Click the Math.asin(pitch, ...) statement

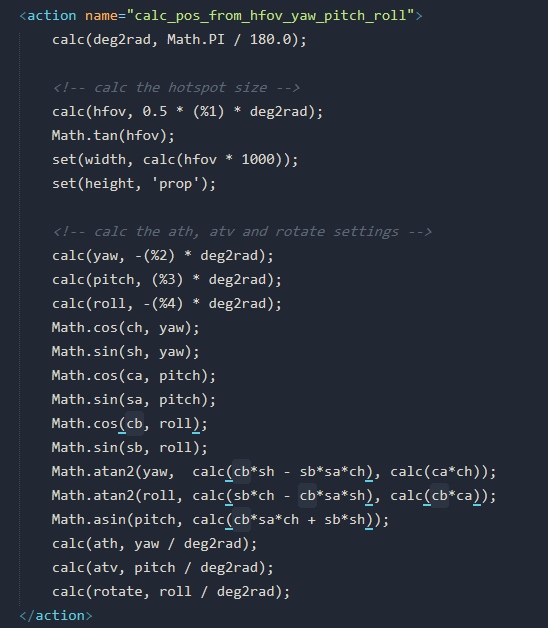[220, 520]
